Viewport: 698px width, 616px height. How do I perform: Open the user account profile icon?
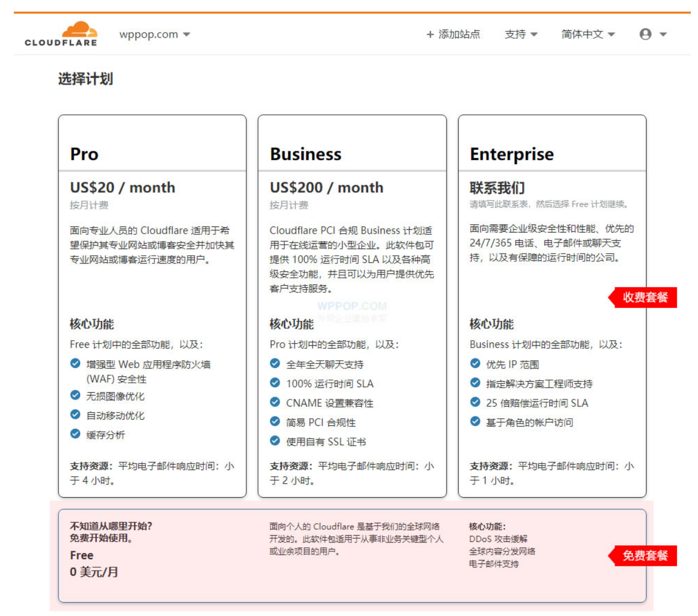[645, 34]
